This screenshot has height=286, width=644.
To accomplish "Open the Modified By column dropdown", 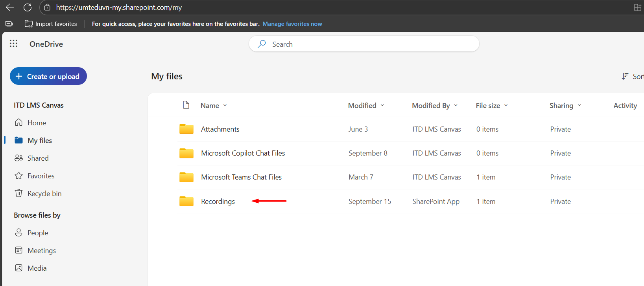I will point(456,105).
